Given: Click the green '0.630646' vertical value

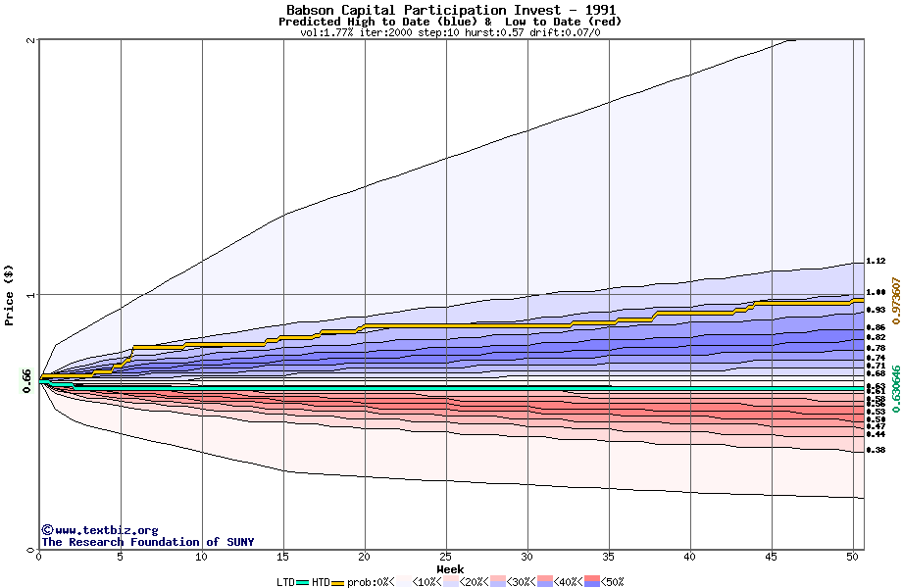Looking at the screenshot, I should tap(896, 389).
